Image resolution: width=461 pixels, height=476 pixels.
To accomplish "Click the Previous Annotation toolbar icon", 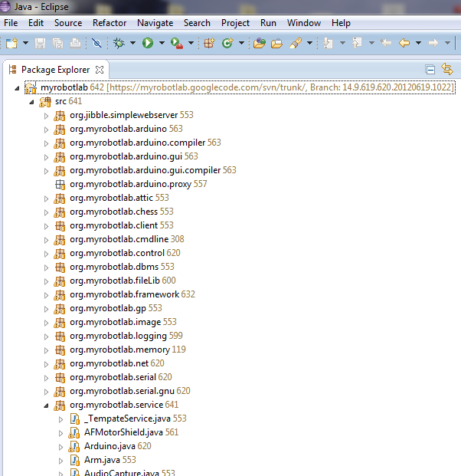I will [x=357, y=43].
